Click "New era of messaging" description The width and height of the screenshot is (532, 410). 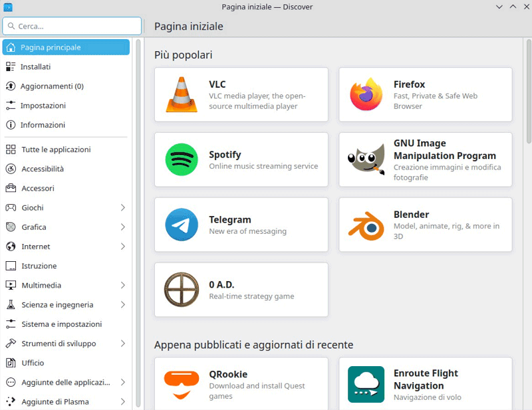click(247, 231)
